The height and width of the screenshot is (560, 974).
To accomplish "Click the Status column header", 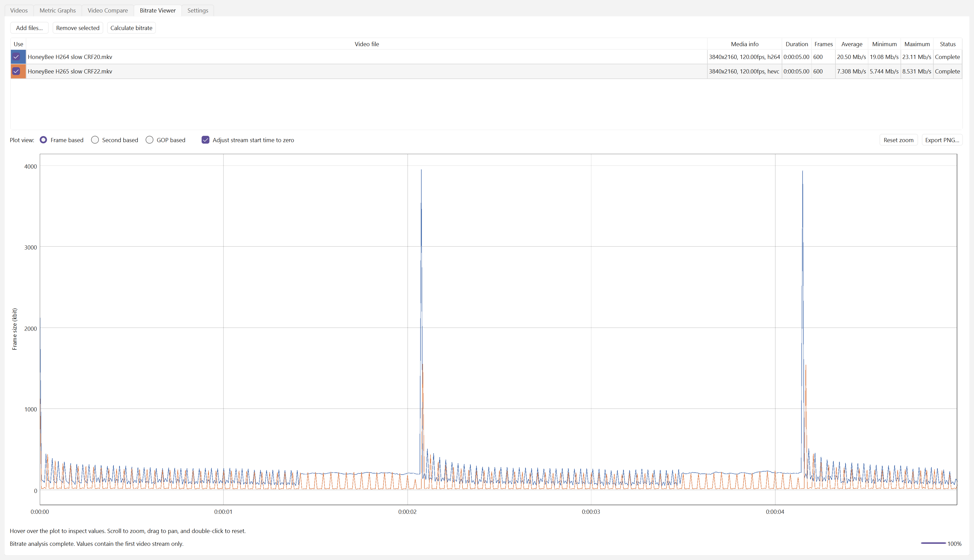I will click(948, 44).
